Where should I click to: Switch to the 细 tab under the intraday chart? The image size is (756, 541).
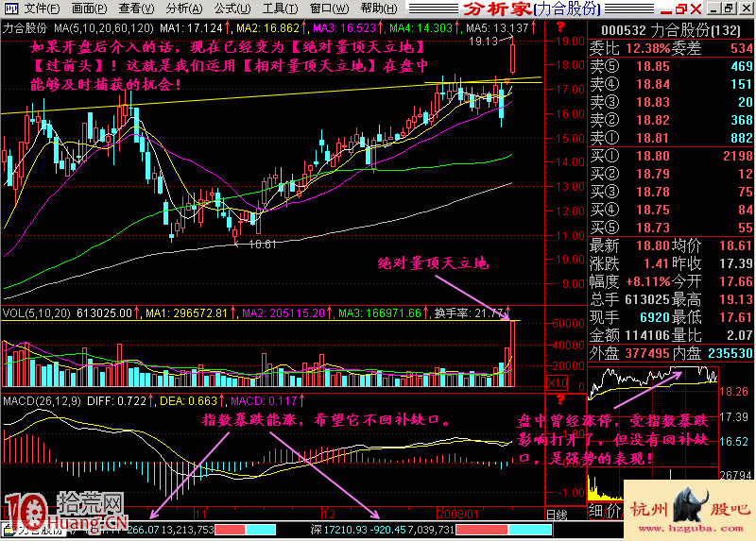[596, 511]
